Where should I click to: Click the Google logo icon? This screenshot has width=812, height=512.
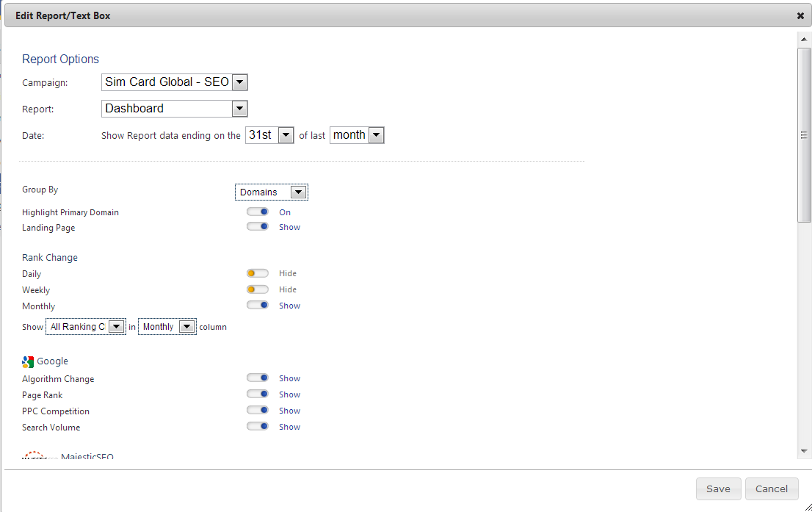coord(28,361)
